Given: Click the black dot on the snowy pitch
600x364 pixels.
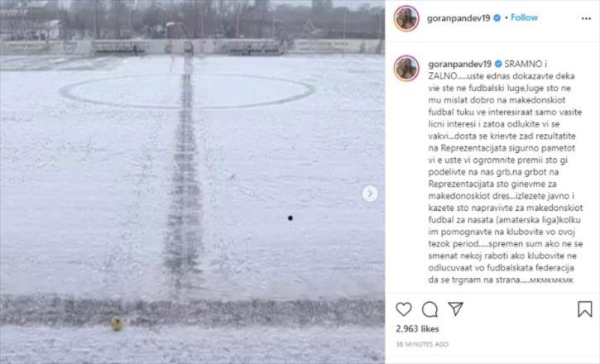Looking at the screenshot, I should pos(290,218).
